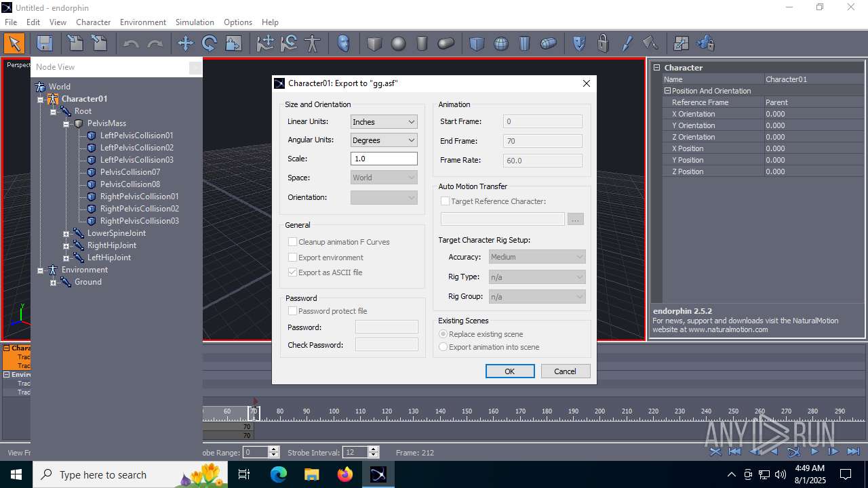
Task: Create a blue box collision object
Action: pyautogui.click(x=477, y=44)
